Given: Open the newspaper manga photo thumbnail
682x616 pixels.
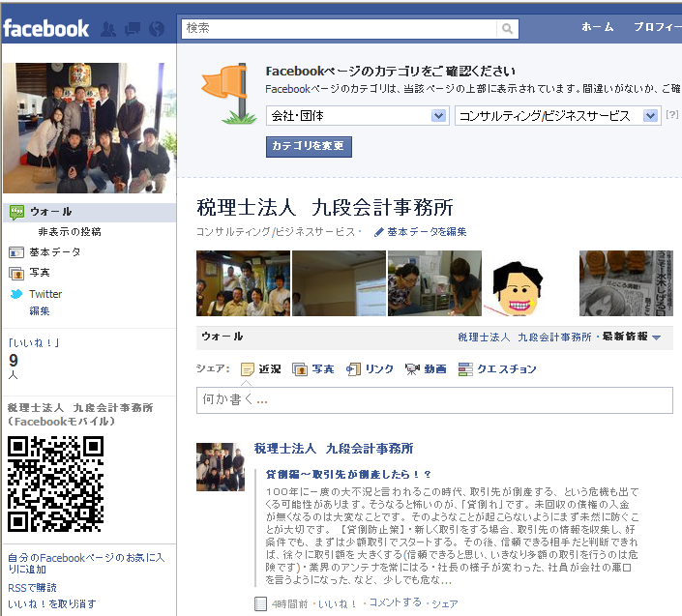Looking at the screenshot, I should coord(626,283).
